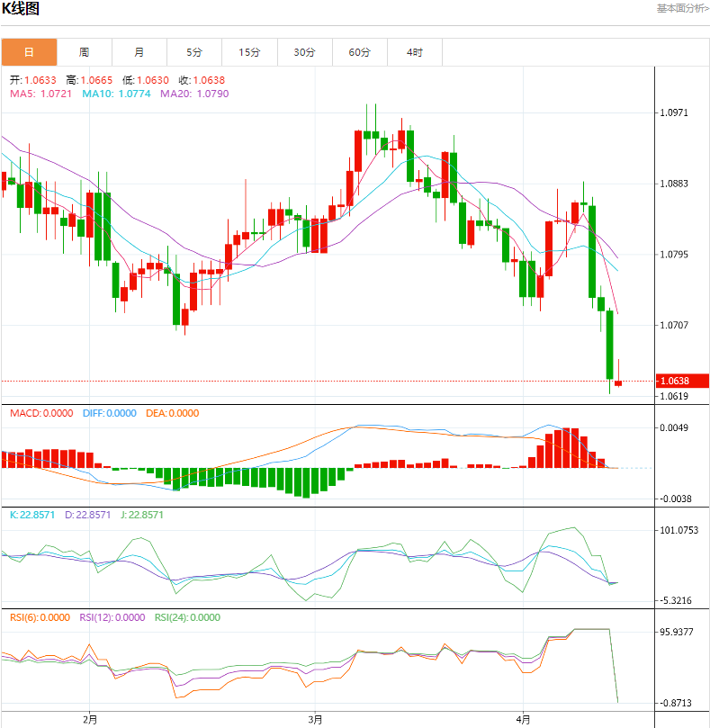Switch to the 周 weekly tab
This screenshot has height=728, width=710.
pyautogui.click(x=84, y=52)
